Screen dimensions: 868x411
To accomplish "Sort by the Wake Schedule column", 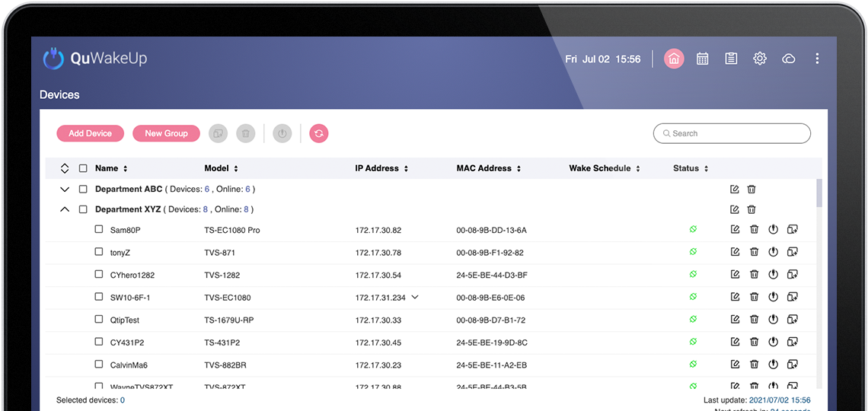I will [605, 168].
